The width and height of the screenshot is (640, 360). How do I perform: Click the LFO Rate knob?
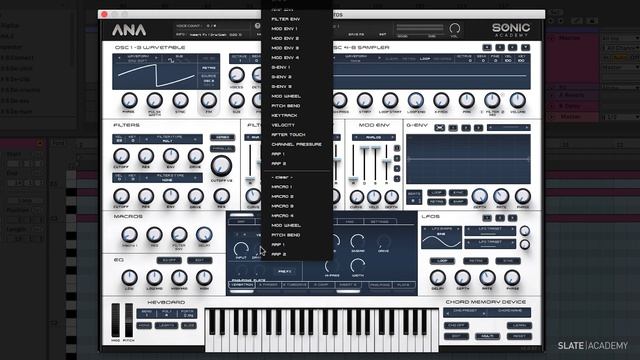click(487, 278)
